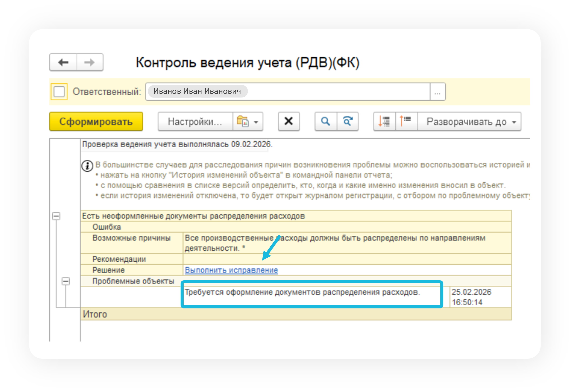Follow the Выполнить исправление link
Screen dimensions: 574x392
[x=231, y=270]
